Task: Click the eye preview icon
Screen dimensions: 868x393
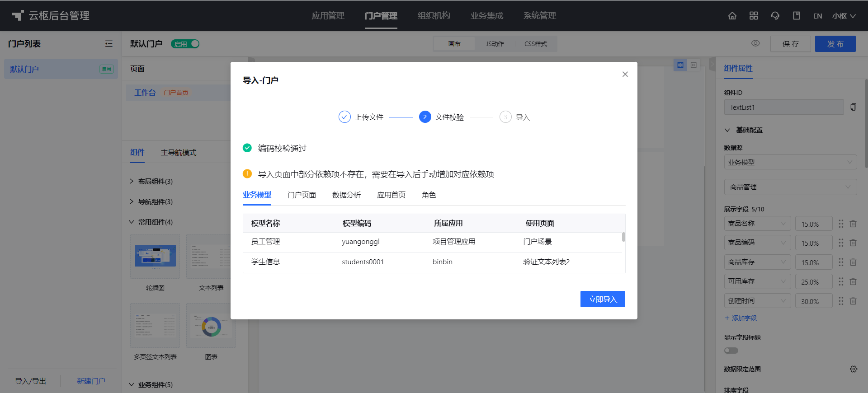Action: pyautogui.click(x=755, y=43)
